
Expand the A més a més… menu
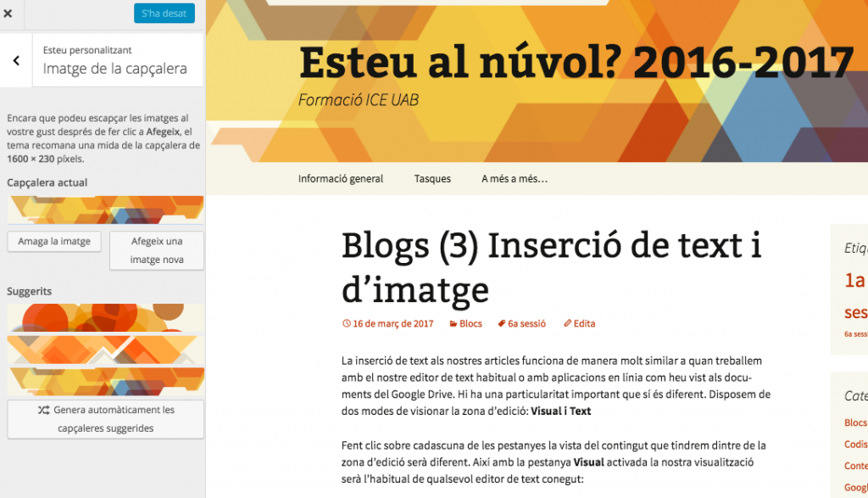tap(514, 178)
